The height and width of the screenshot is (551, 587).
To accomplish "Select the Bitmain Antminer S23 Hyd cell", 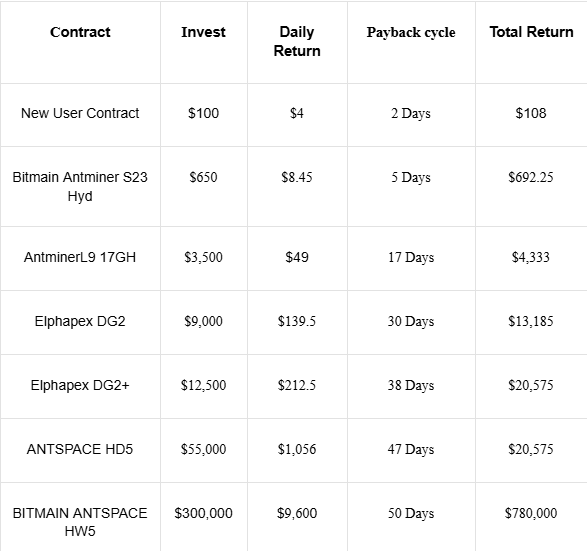I will pyautogui.click(x=80, y=186).
